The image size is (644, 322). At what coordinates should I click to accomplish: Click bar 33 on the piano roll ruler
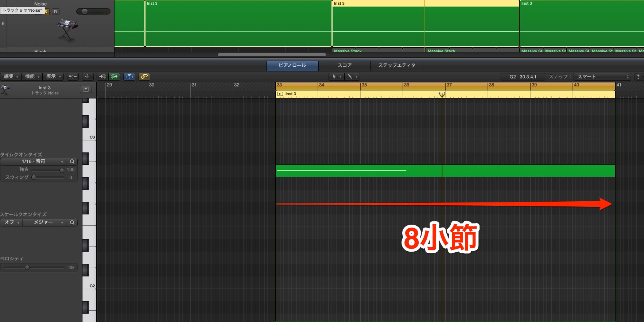pos(279,85)
